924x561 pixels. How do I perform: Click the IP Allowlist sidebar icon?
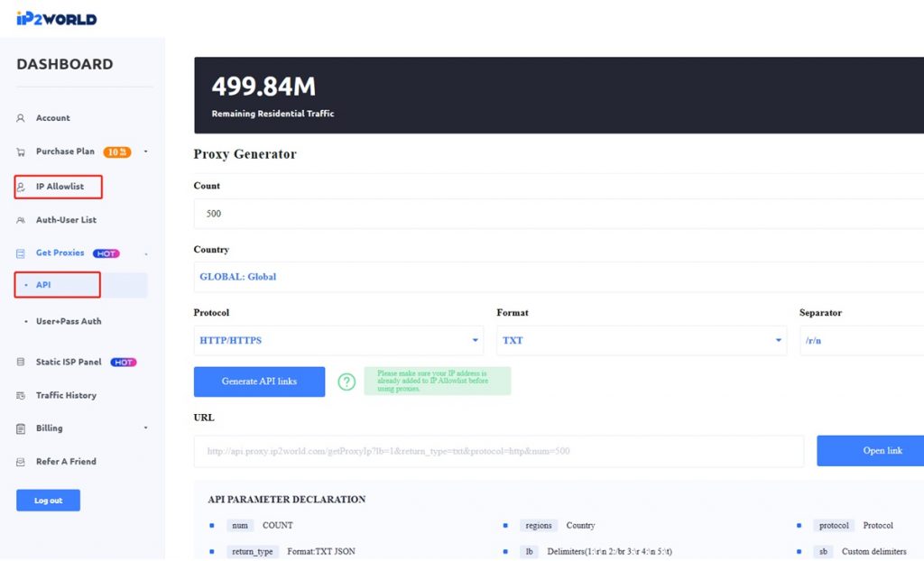(21, 187)
